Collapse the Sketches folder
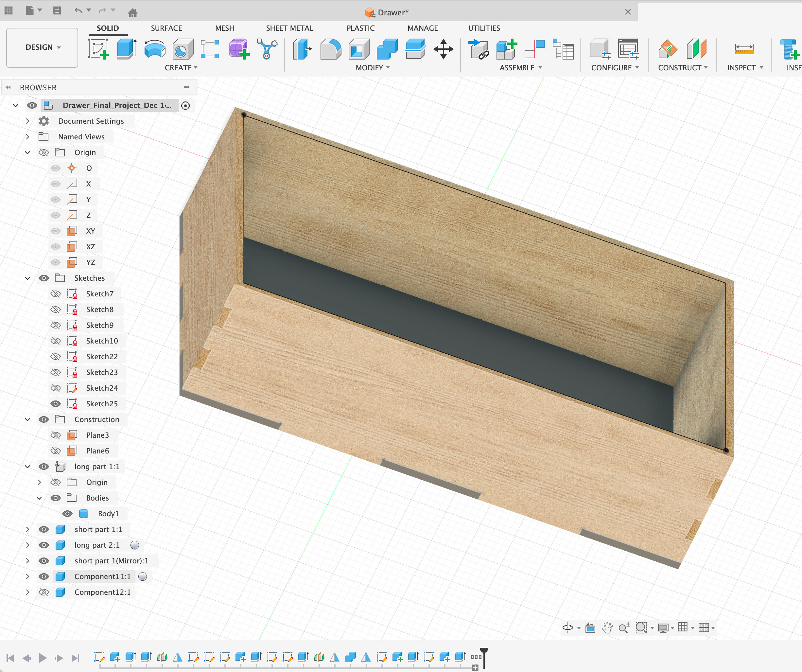 [x=27, y=278]
